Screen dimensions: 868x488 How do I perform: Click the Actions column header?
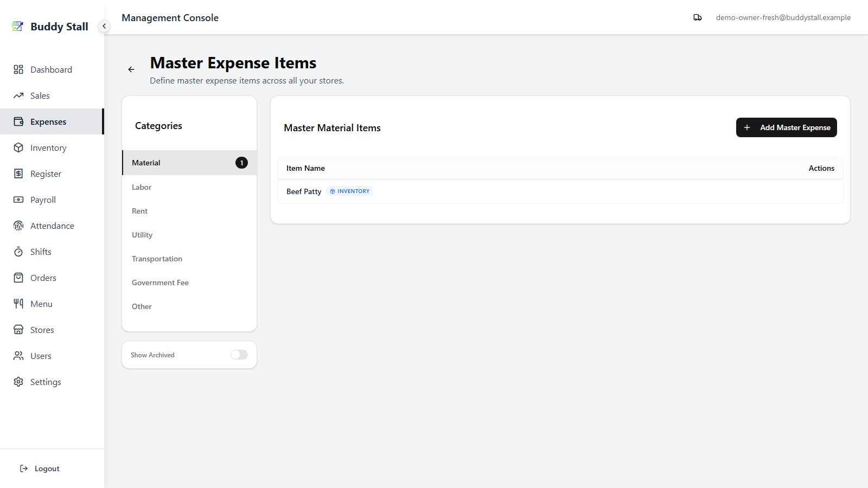tap(821, 168)
